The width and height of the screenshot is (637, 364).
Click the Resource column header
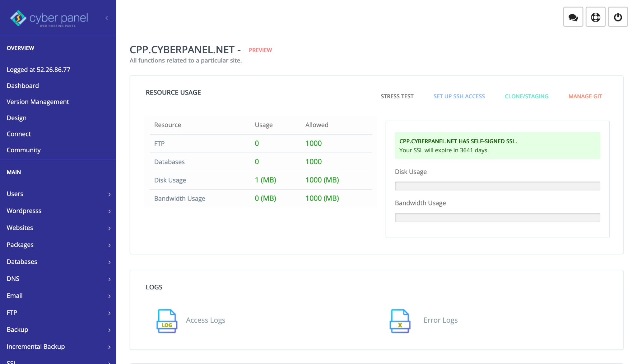pyautogui.click(x=167, y=125)
